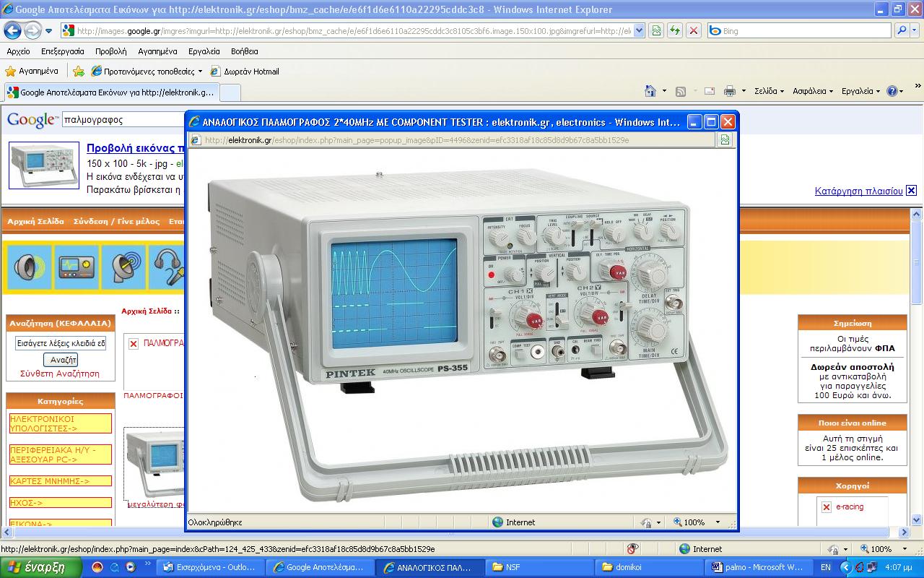Screen dimensions: 924x578
Task: Click the e-racing sponsor link
Action: 850,507
